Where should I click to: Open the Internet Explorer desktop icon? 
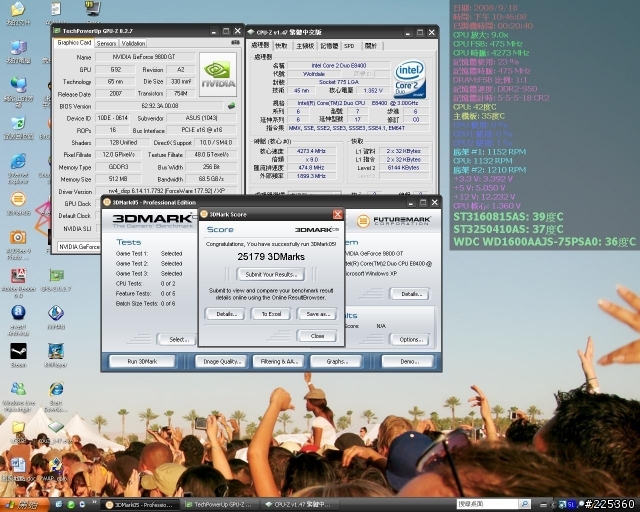pos(18,162)
